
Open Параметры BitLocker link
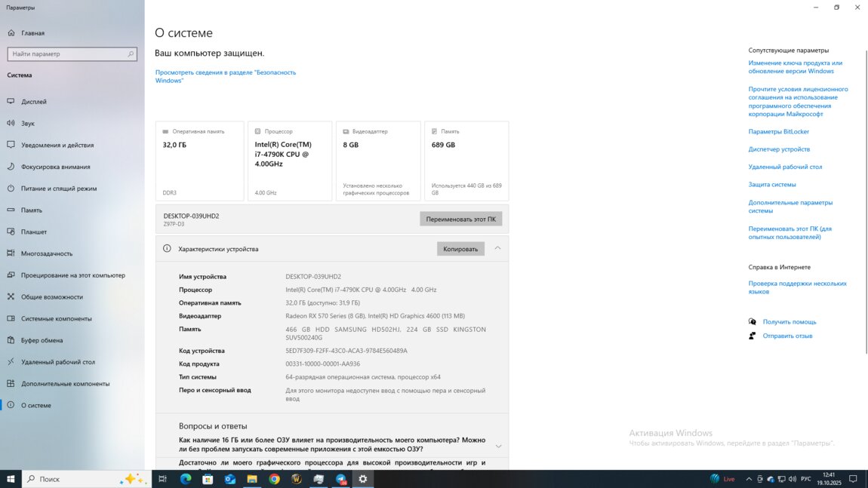coord(778,132)
